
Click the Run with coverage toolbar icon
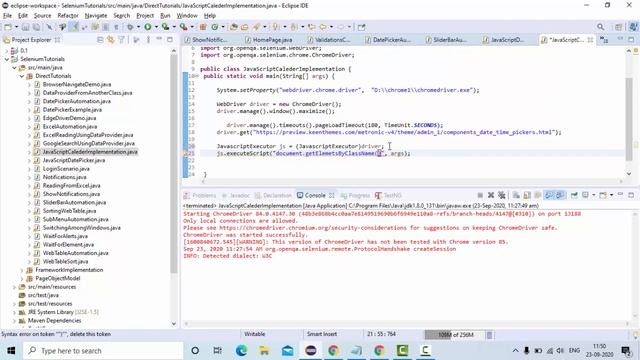click(165, 27)
